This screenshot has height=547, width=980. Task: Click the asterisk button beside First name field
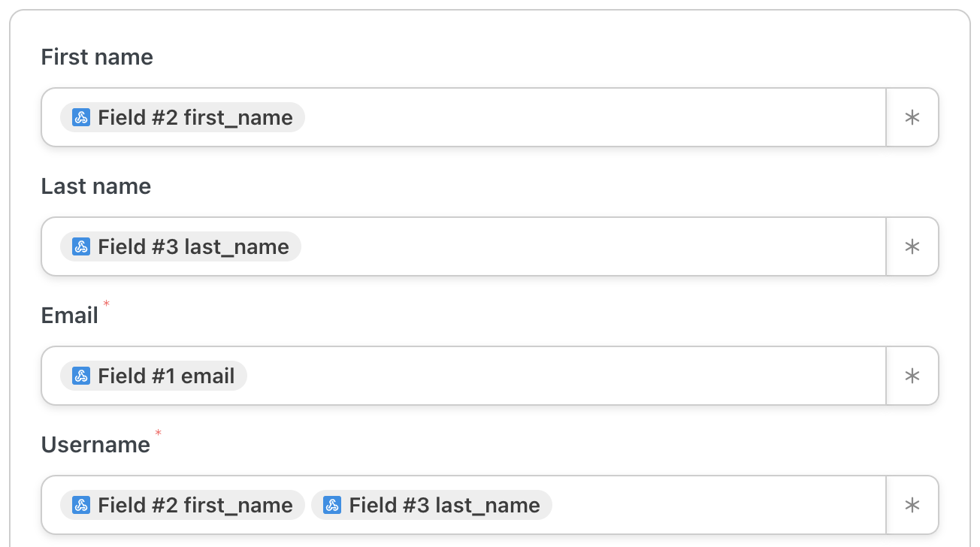[x=912, y=118]
